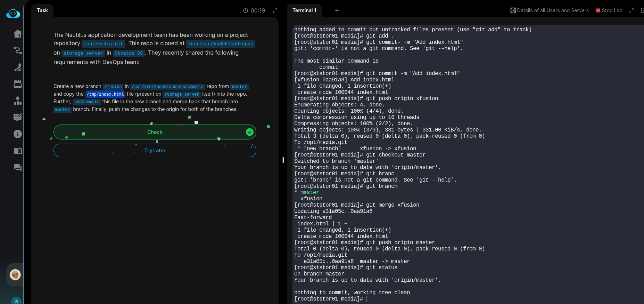
Task: Click the red Stop Lab square icon
Action: (x=598, y=10)
